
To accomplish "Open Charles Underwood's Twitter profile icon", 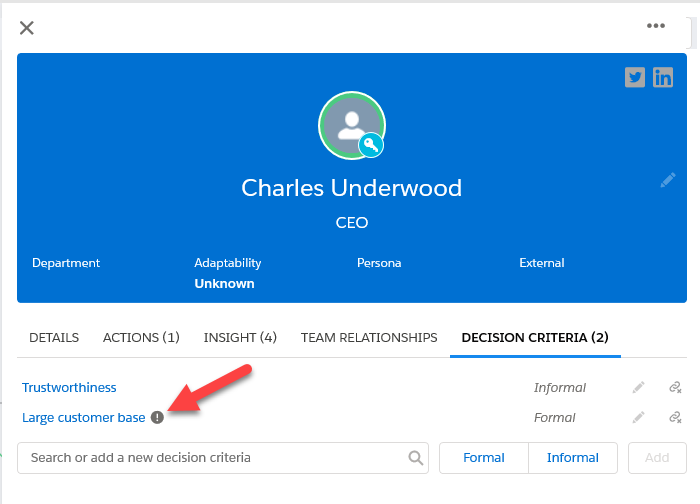I will click(x=634, y=77).
